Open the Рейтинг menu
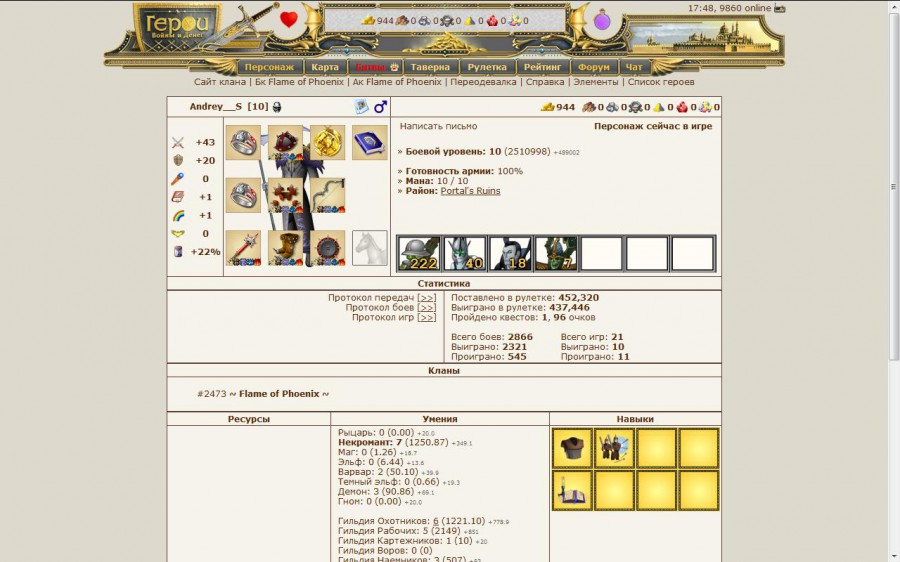 pos(542,67)
